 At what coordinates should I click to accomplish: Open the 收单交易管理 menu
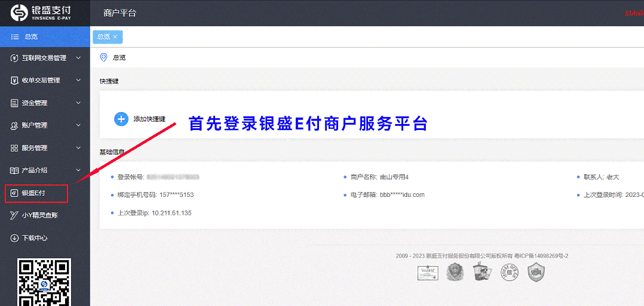(x=45, y=81)
